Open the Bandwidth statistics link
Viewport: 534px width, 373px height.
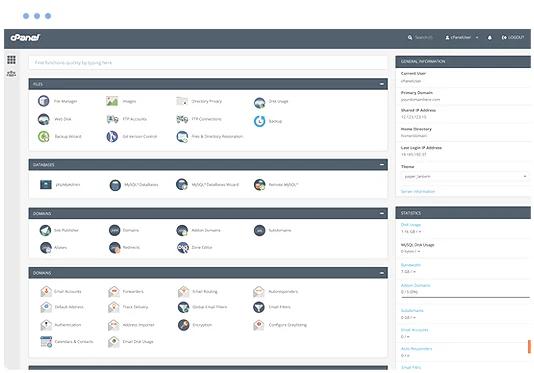[411, 265]
